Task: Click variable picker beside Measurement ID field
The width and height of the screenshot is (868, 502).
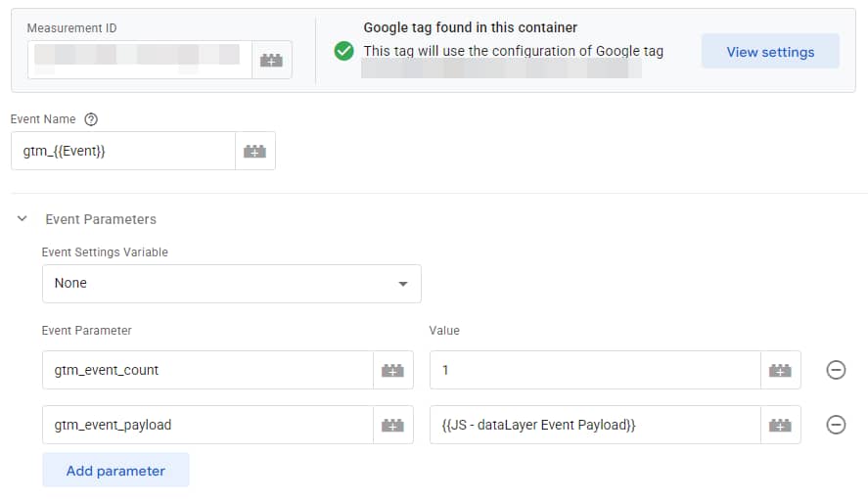Action: point(271,60)
